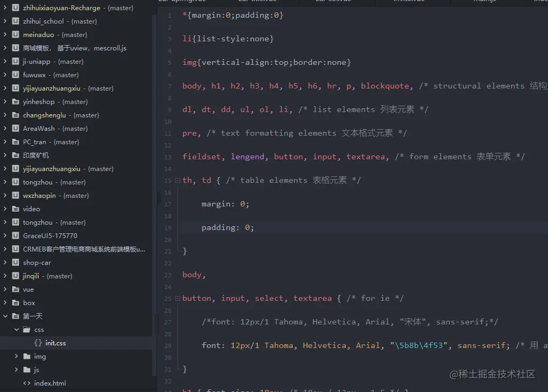Click the 'padding: 0;' code on line 19
Viewport: 548px width, 392px height.
pyautogui.click(x=227, y=227)
